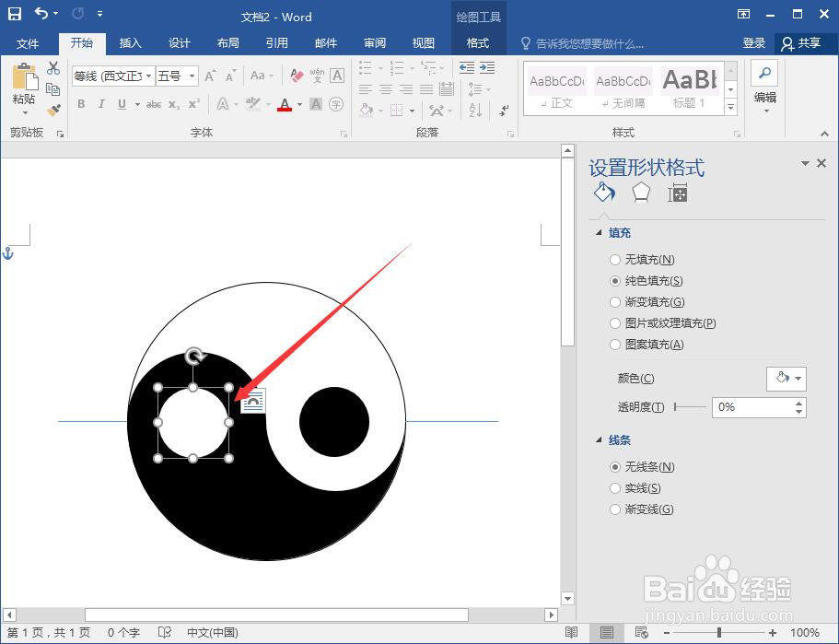Click the 登录 sign-in link
The image size is (839, 644).
754,42
